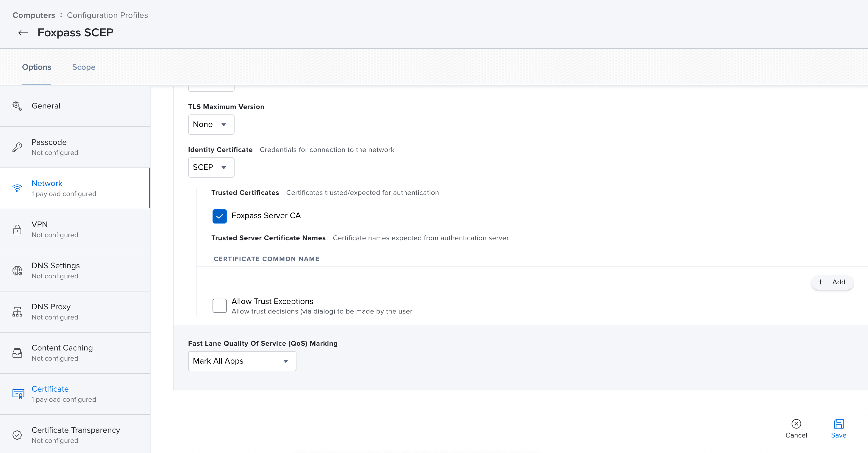Click the Passcode key icon
The height and width of the screenshot is (453, 868).
pyautogui.click(x=17, y=147)
